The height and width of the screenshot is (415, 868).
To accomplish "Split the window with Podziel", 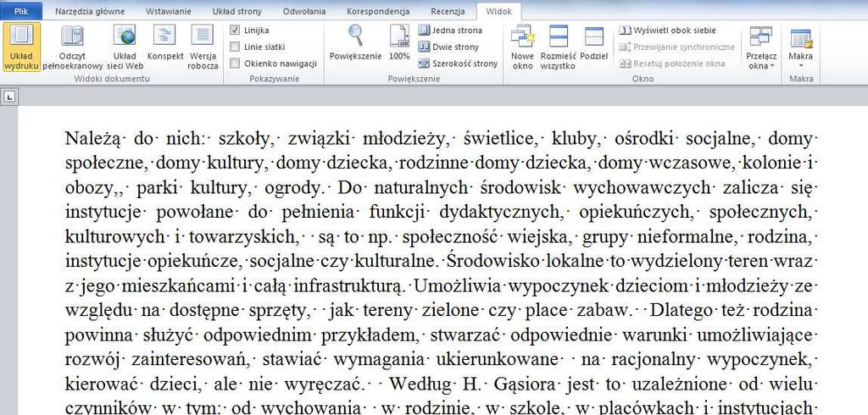I will point(594,42).
